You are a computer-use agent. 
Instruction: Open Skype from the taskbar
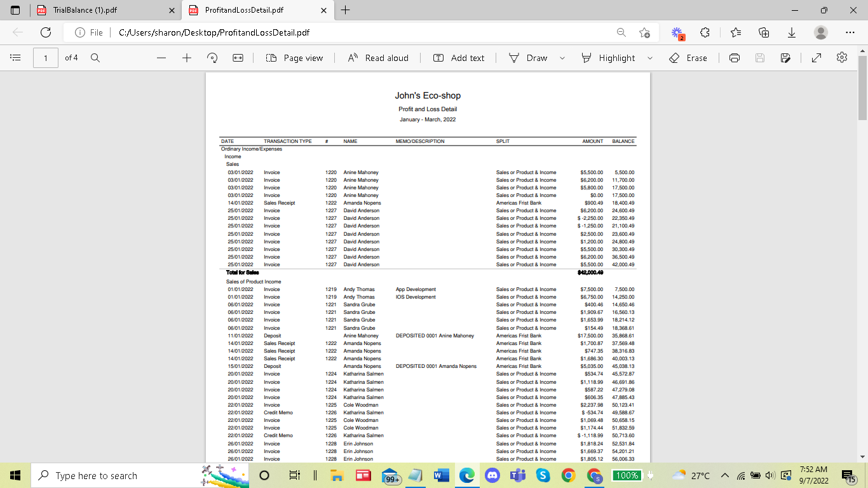tap(543, 475)
